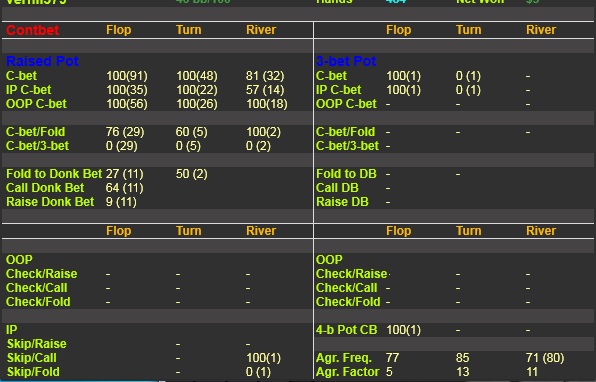596x382 pixels.
Task: Click C-bet/3-bet flop value '0 (29)'
Action: click(x=122, y=146)
